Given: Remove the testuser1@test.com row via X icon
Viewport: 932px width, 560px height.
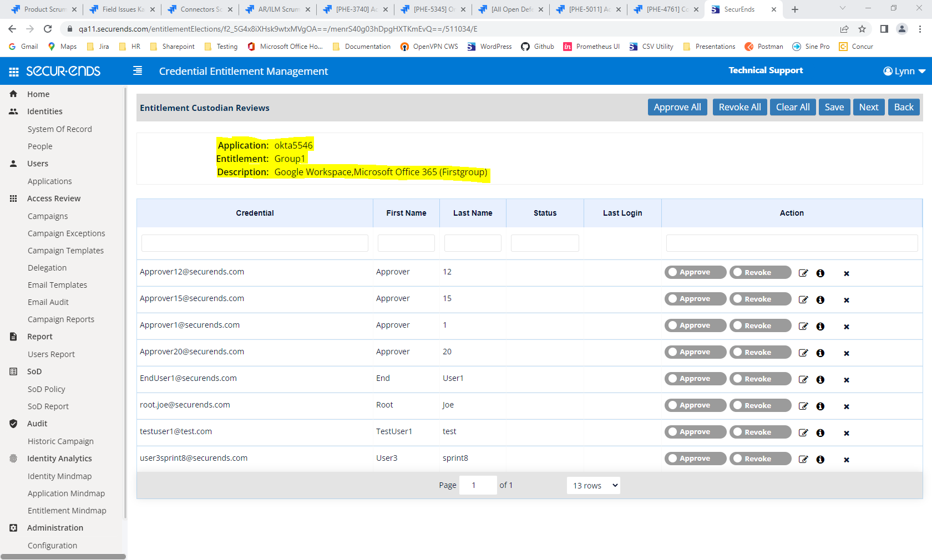Looking at the screenshot, I should 847,432.
